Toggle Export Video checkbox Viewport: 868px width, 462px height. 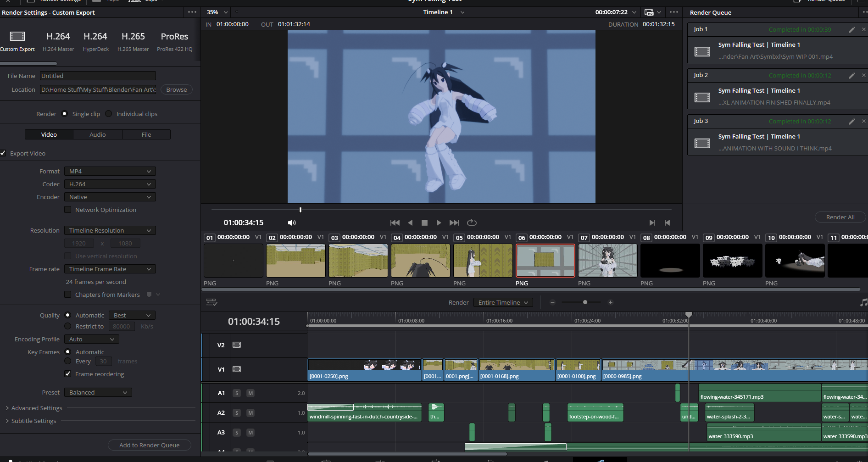3,153
